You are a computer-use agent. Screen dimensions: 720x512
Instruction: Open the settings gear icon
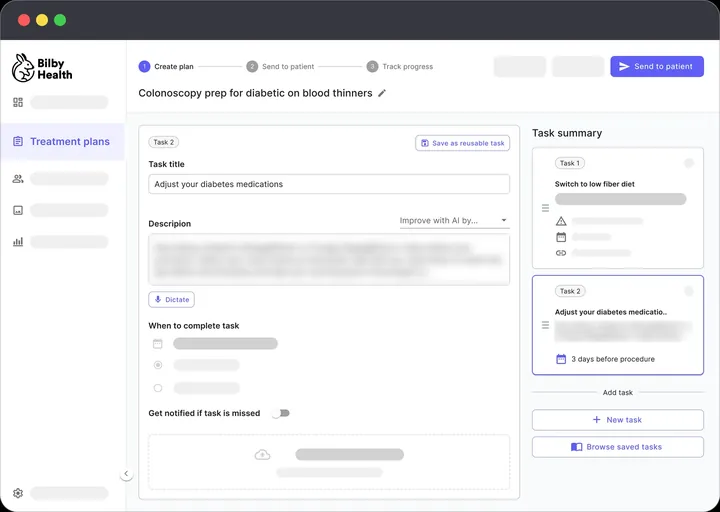18,493
